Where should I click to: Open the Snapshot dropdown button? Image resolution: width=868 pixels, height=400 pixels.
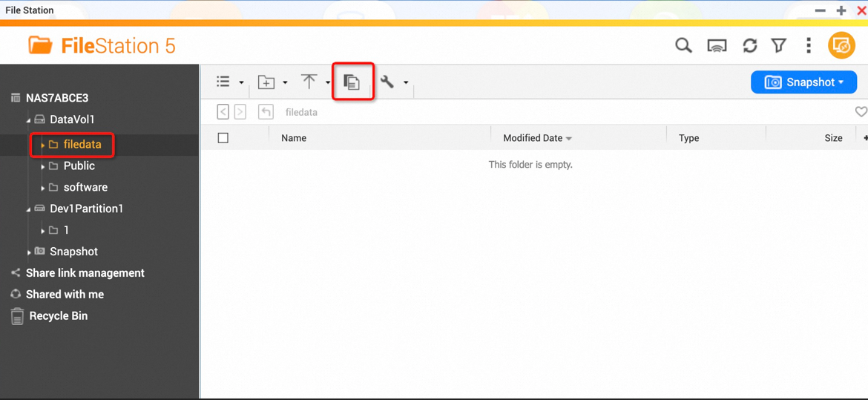[803, 82]
